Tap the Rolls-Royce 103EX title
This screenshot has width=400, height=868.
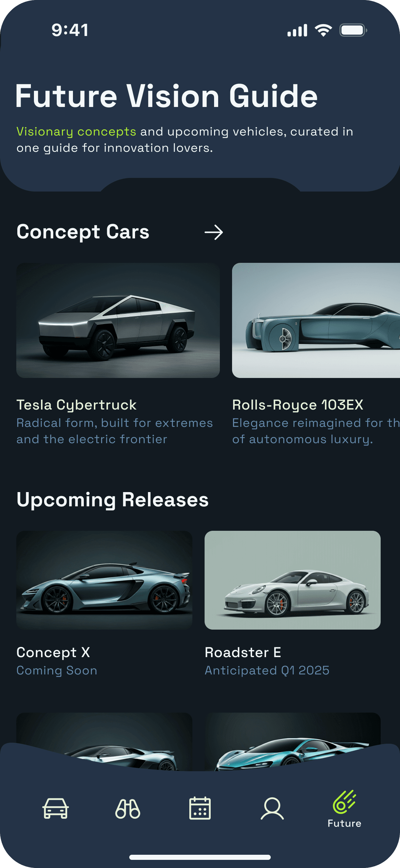tap(298, 405)
